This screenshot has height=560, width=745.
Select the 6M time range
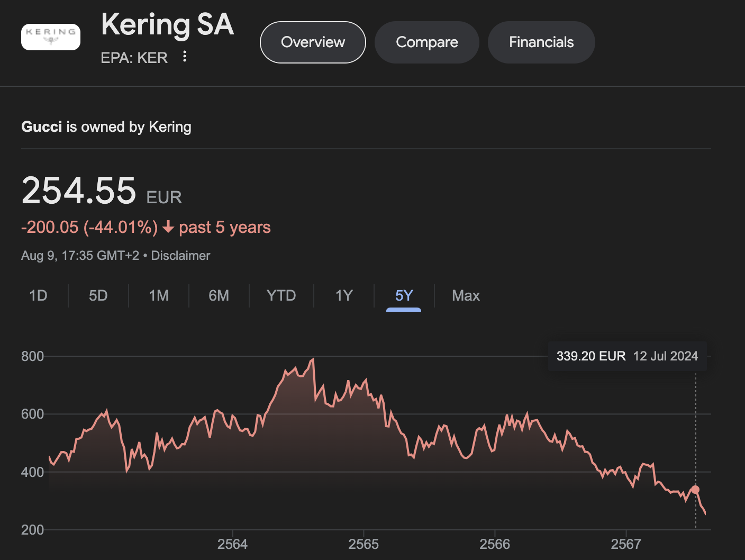(219, 295)
